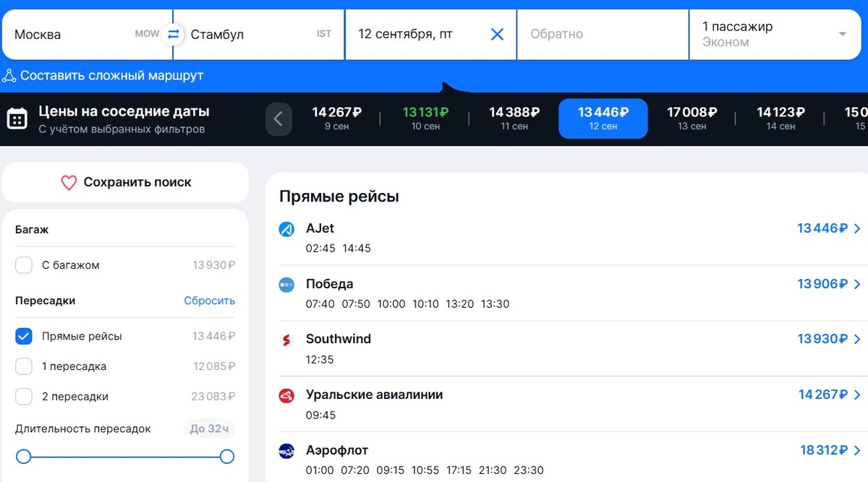Clear the 12 сентября departure date
This screenshot has width=868, height=482.
[498, 34]
